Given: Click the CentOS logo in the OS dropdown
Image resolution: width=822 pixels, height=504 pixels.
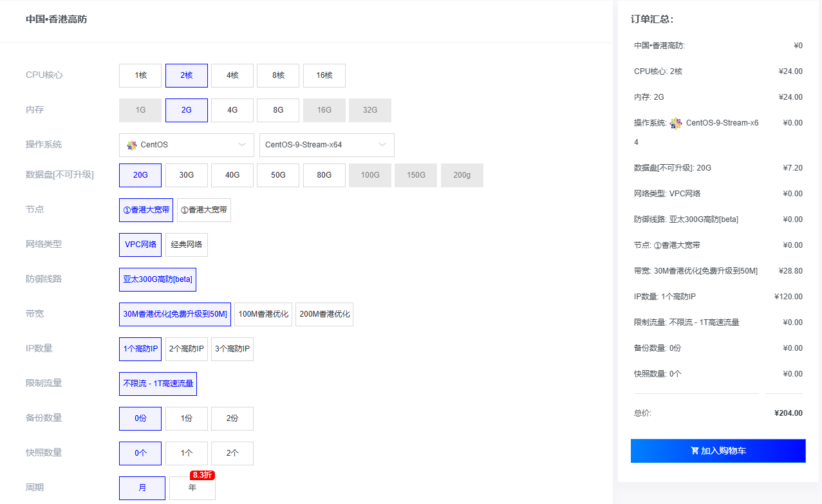Looking at the screenshot, I should click(132, 145).
